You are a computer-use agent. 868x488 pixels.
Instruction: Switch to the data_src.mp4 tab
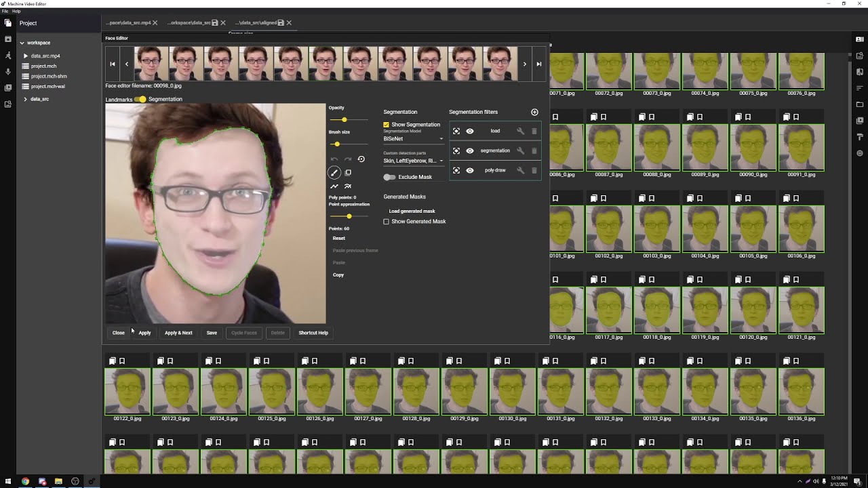[126, 23]
